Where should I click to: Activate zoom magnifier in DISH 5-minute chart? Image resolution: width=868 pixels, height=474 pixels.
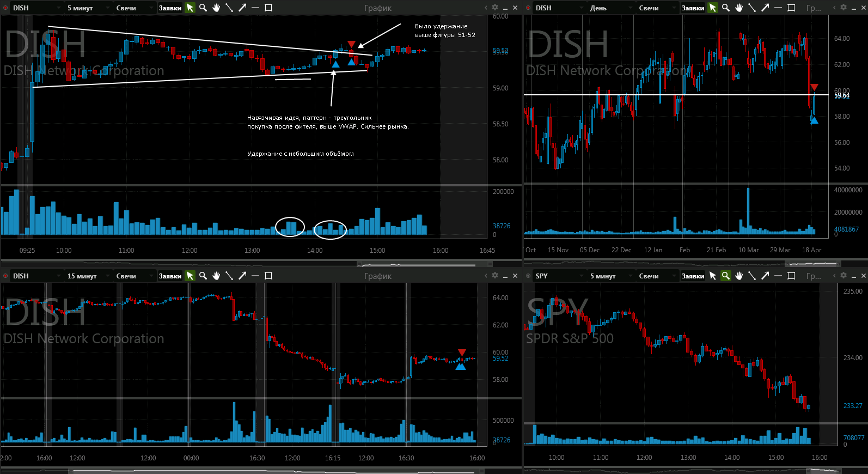click(x=203, y=8)
